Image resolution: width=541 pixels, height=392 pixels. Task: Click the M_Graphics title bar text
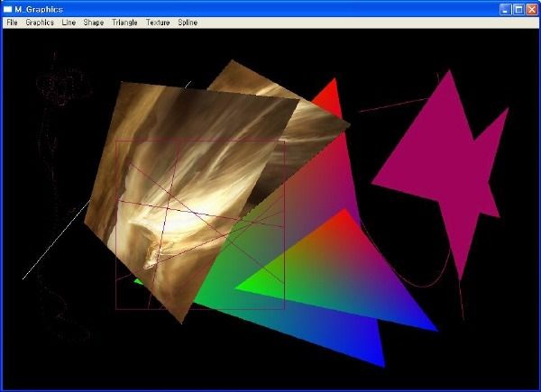tap(39, 9)
